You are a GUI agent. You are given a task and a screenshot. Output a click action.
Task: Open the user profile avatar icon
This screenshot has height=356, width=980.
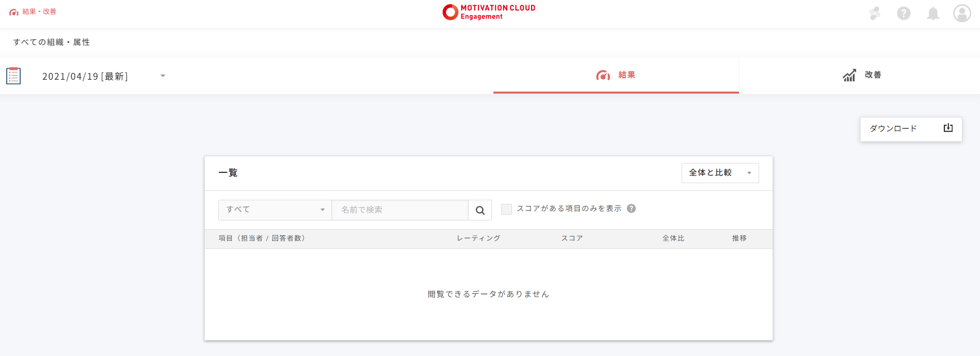[962, 13]
